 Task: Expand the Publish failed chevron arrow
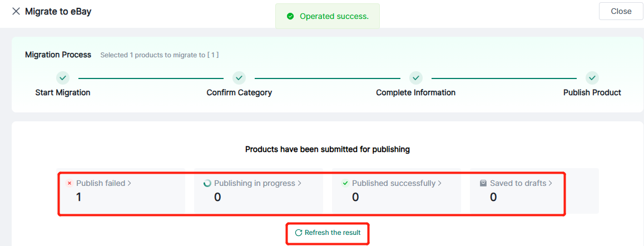pyautogui.click(x=130, y=183)
